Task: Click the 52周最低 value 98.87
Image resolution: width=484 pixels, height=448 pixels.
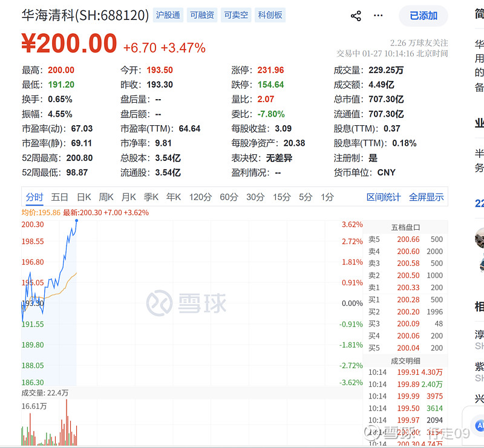Action: [x=77, y=172]
